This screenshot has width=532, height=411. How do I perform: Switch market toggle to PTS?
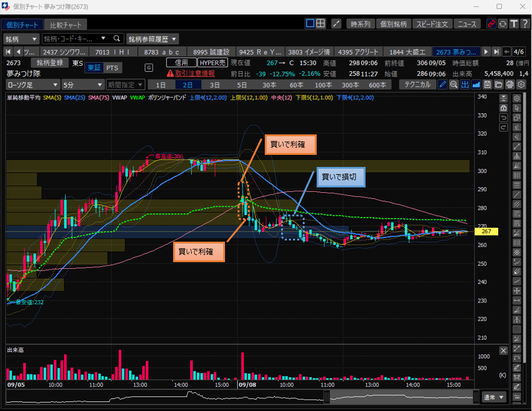[x=112, y=67]
